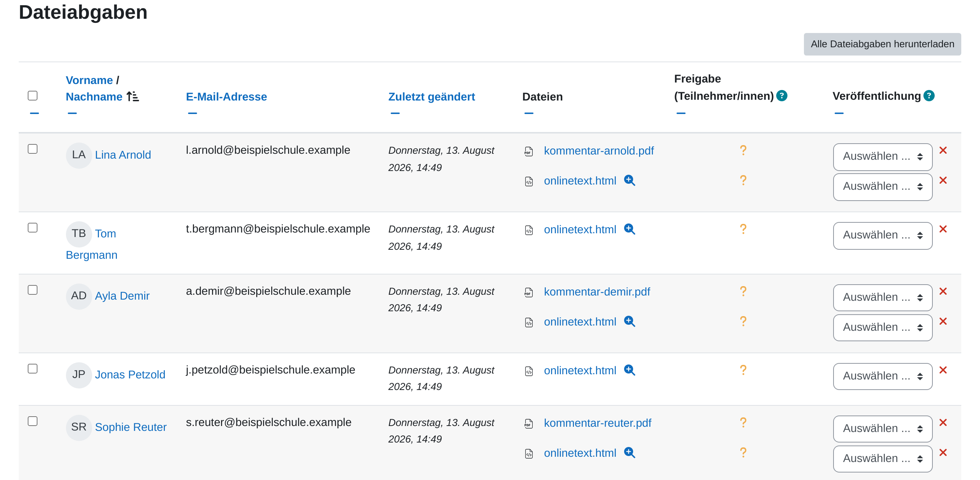Click the red X in Tom Bergmann's row
980x480 pixels.
point(943,229)
